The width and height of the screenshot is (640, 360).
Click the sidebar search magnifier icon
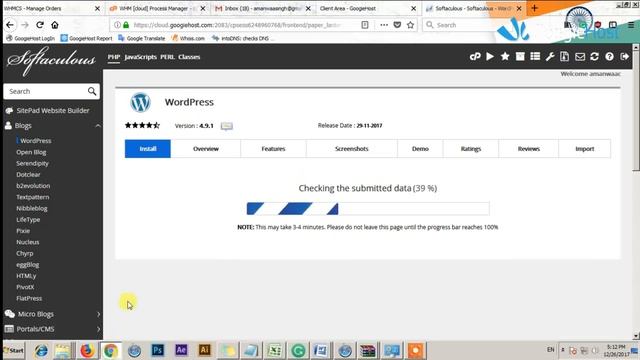point(92,91)
